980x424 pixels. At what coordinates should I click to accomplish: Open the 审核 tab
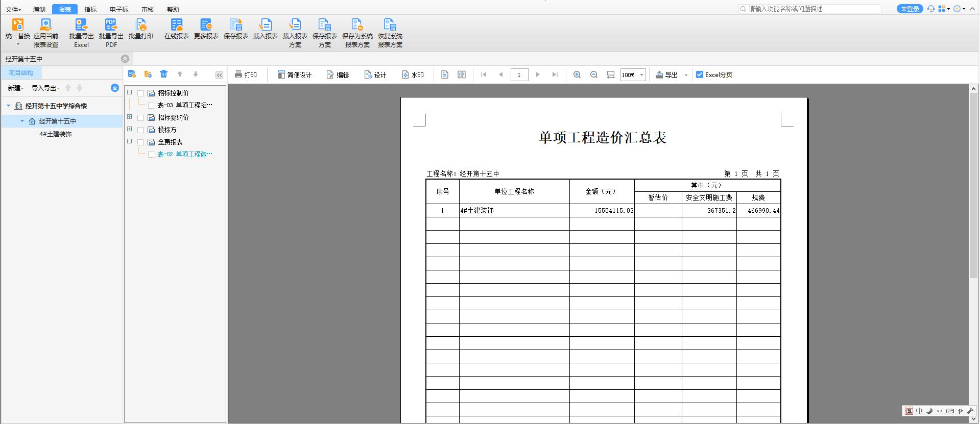(148, 9)
